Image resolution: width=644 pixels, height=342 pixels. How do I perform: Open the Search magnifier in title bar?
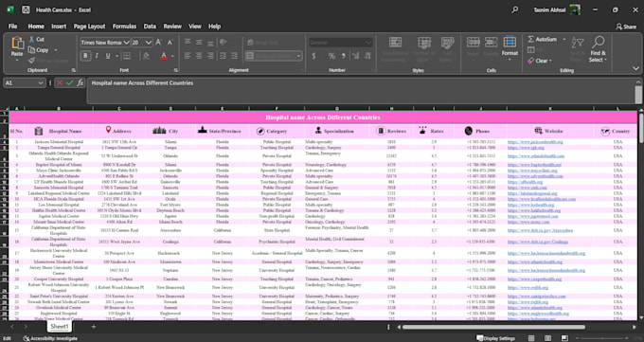[x=514, y=9]
